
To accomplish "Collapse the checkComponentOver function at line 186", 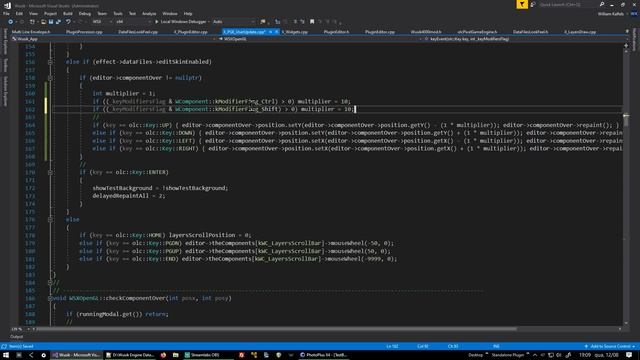I will pyautogui.click(x=50, y=298).
